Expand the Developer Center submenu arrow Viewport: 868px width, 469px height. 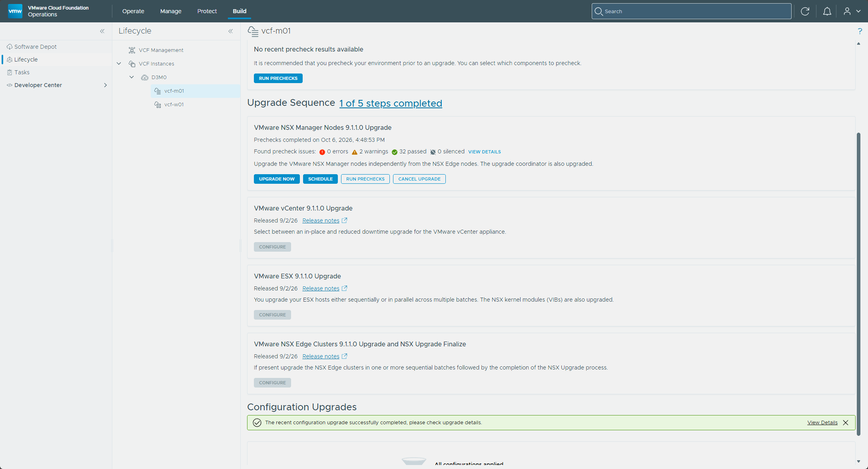(106, 85)
